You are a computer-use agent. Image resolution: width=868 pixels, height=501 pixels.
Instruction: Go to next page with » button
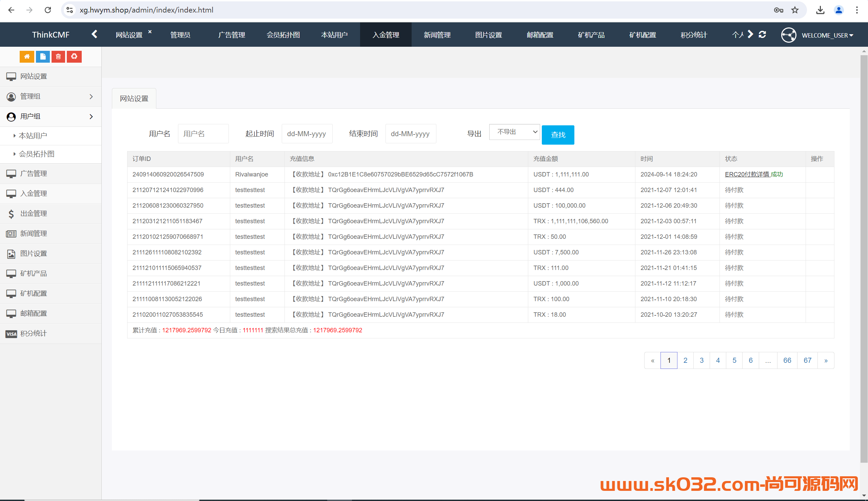coord(826,360)
